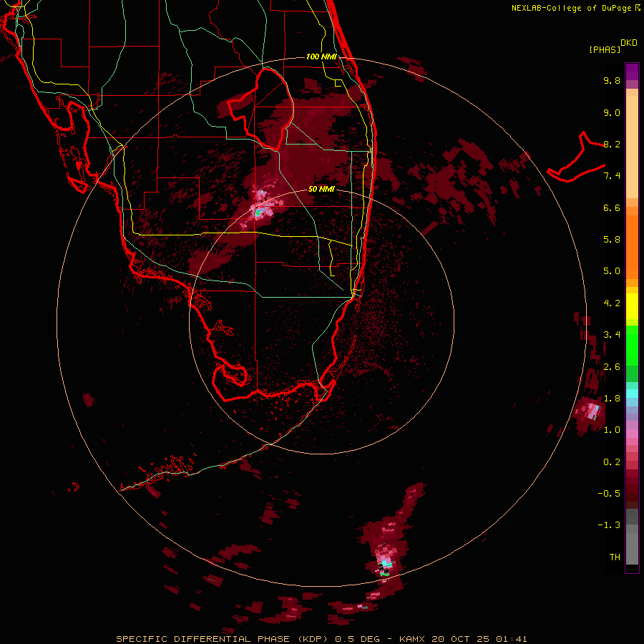This screenshot has height=644, width=644.
Task: Click the [PHAS] units label
Action: (605, 49)
